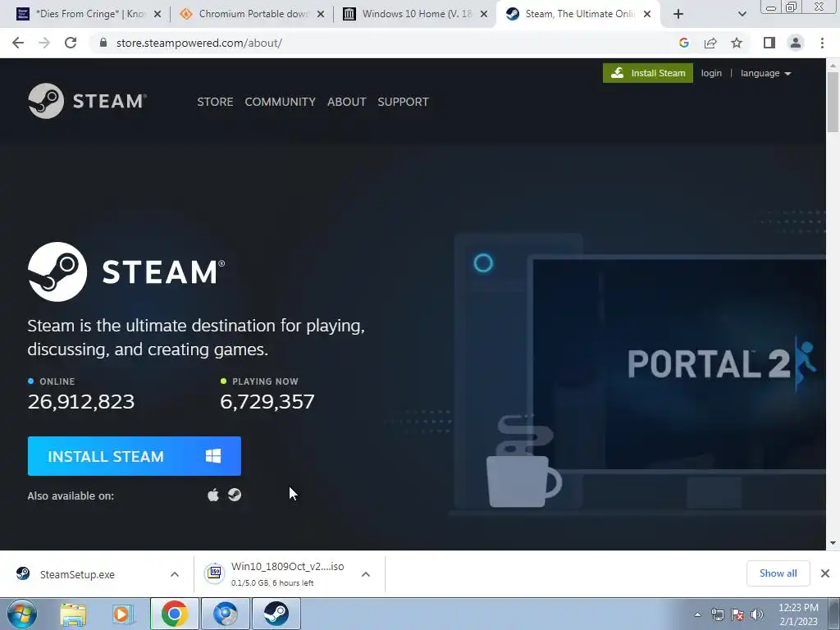Switch to the Chromium Portable tab
This screenshot has width=840, height=630.
click(x=252, y=14)
